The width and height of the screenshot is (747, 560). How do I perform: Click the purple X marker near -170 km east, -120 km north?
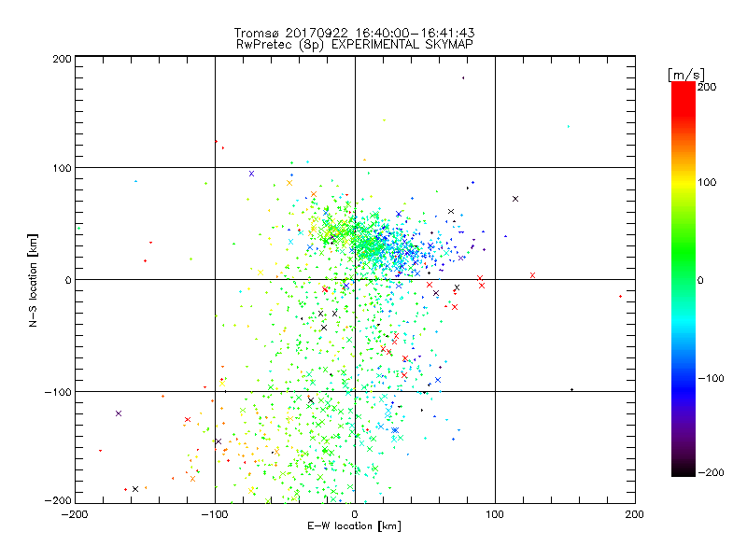click(x=119, y=413)
